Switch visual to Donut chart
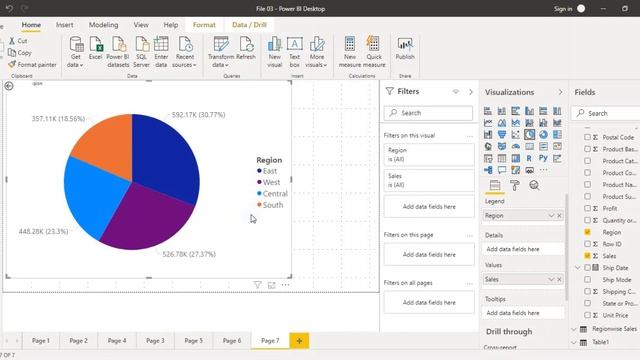This screenshot has width=640, height=360. click(543, 135)
